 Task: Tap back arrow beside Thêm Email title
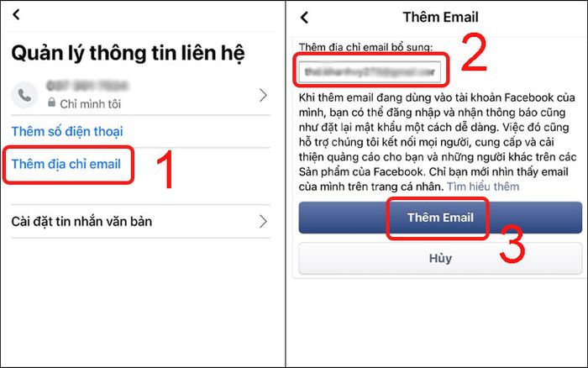304,18
